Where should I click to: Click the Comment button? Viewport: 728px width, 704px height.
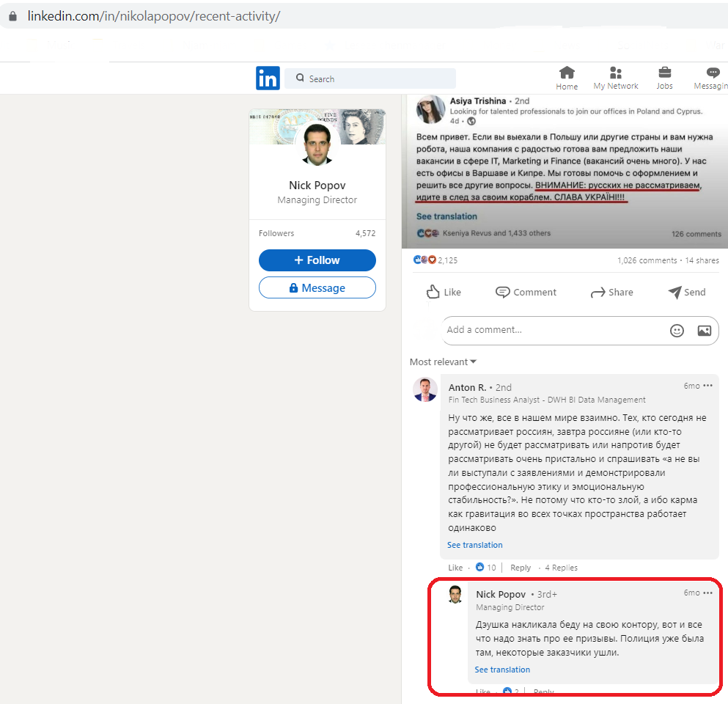point(526,292)
